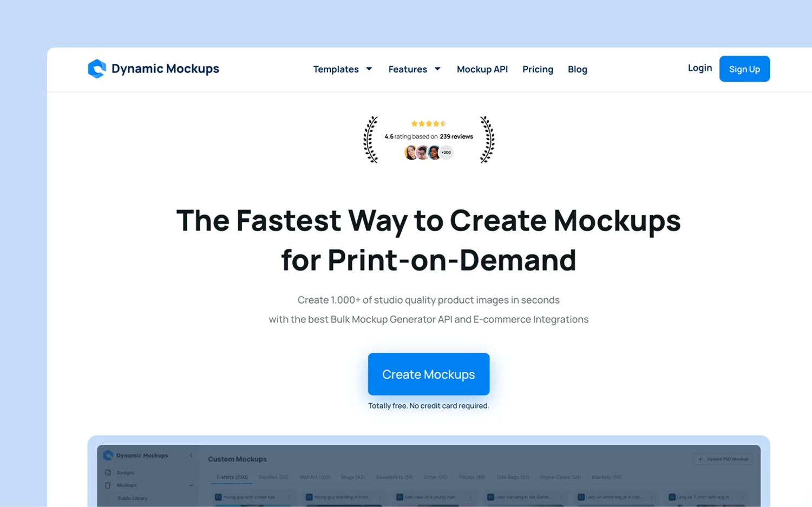Click 'Lady on white wig at a crac...' title

tap(614, 497)
